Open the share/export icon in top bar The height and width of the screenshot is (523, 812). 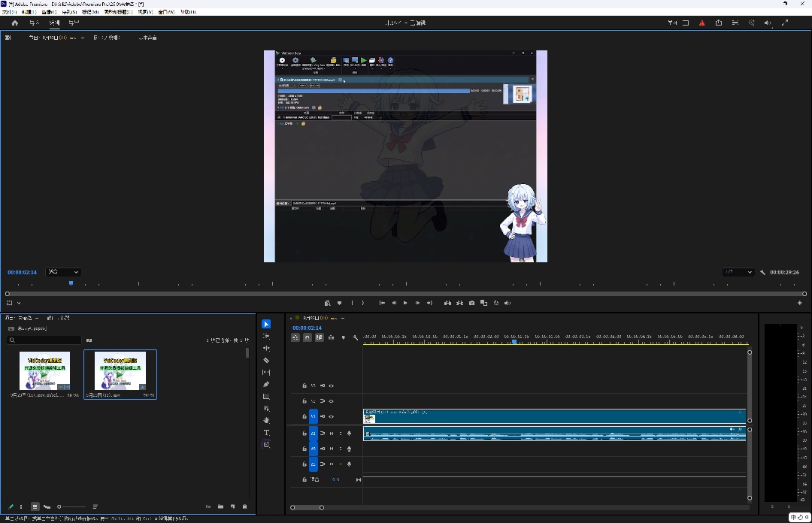(718, 23)
